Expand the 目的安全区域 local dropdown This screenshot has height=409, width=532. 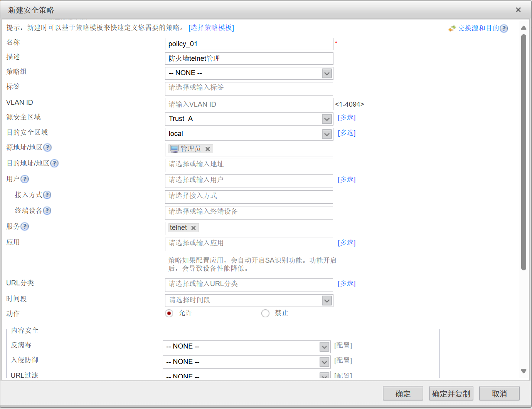point(327,134)
